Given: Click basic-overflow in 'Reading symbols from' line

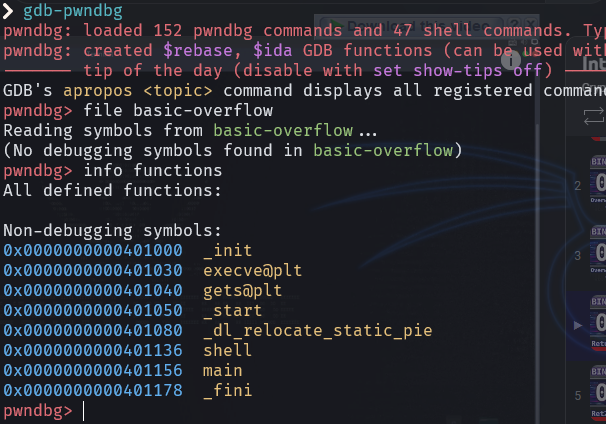Looking at the screenshot, I should pyautogui.click(x=283, y=131).
